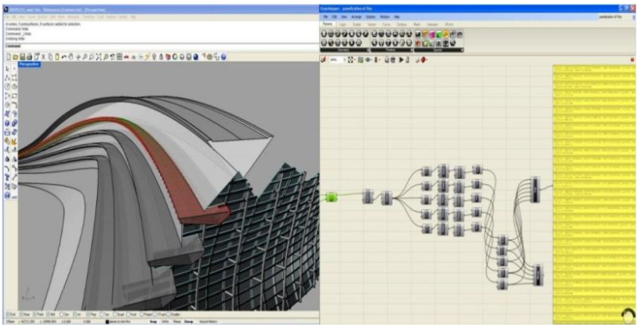Open the File menu in Grasshopper

325,17
